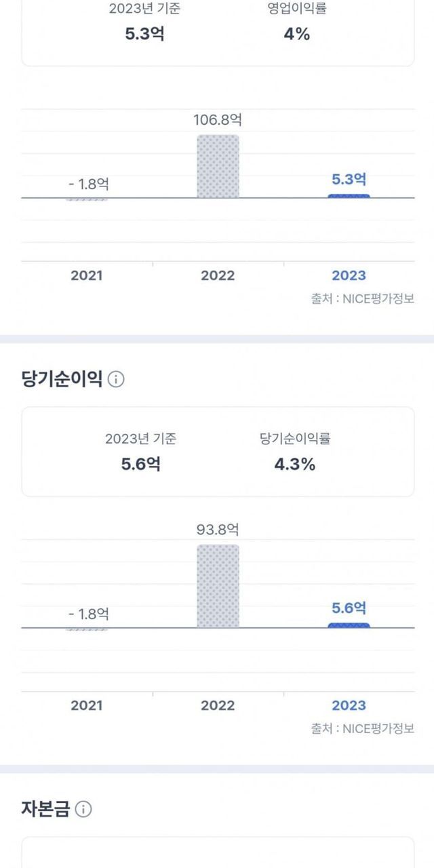Tap the blue 5.3억 bar for 2023
Image resolution: width=434 pixels, height=868 pixels.
349,196
